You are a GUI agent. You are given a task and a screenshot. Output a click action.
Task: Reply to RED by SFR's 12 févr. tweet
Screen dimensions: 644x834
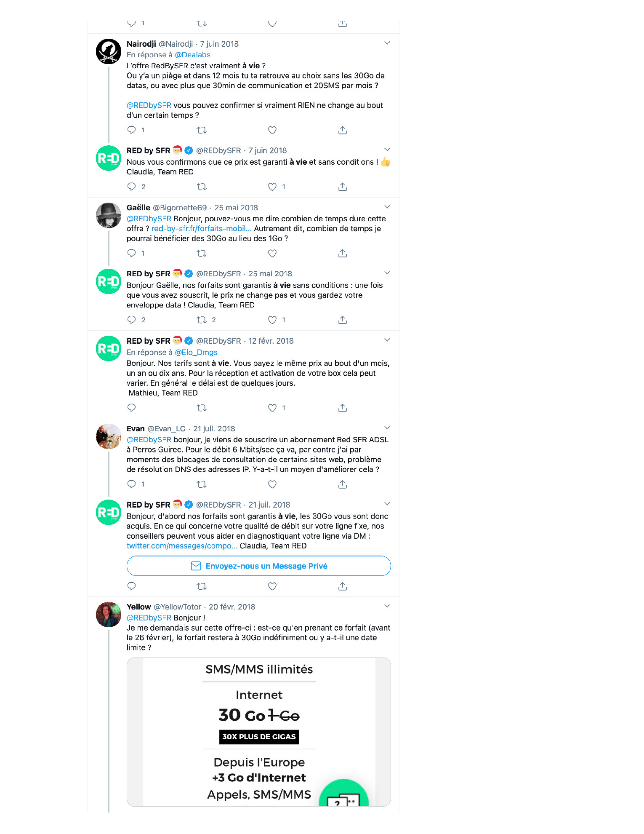click(x=132, y=408)
